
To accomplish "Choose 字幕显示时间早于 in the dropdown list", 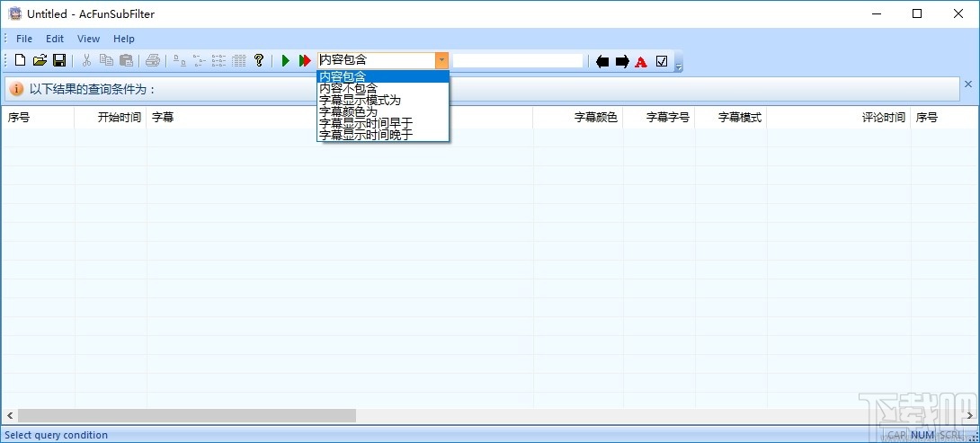I will 383,122.
